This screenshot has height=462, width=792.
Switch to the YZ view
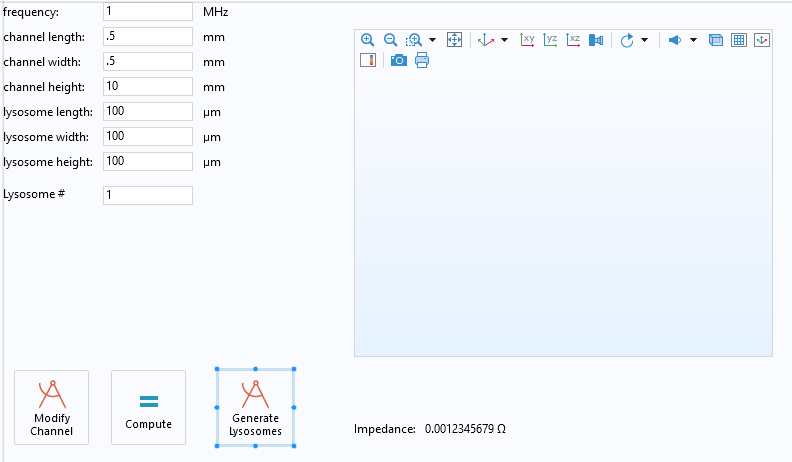[x=550, y=40]
